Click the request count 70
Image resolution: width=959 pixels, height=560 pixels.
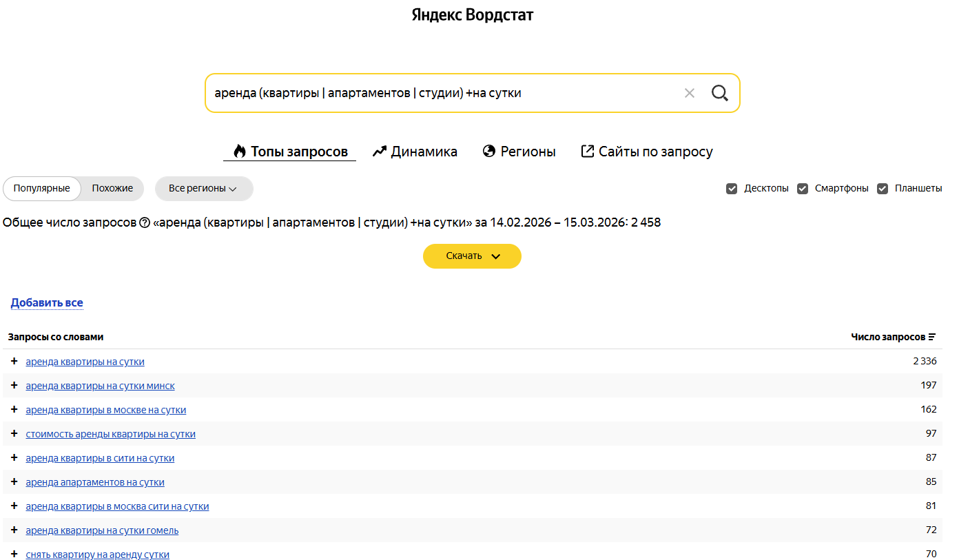pyautogui.click(x=931, y=554)
